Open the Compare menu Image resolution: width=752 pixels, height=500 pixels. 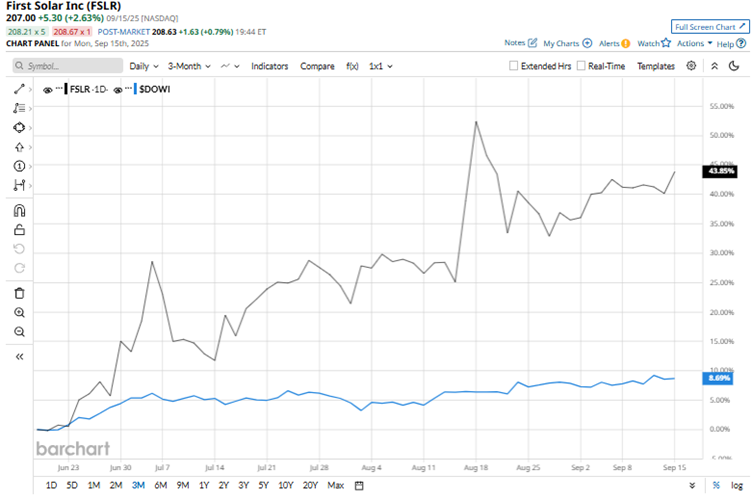coord(317,66)
